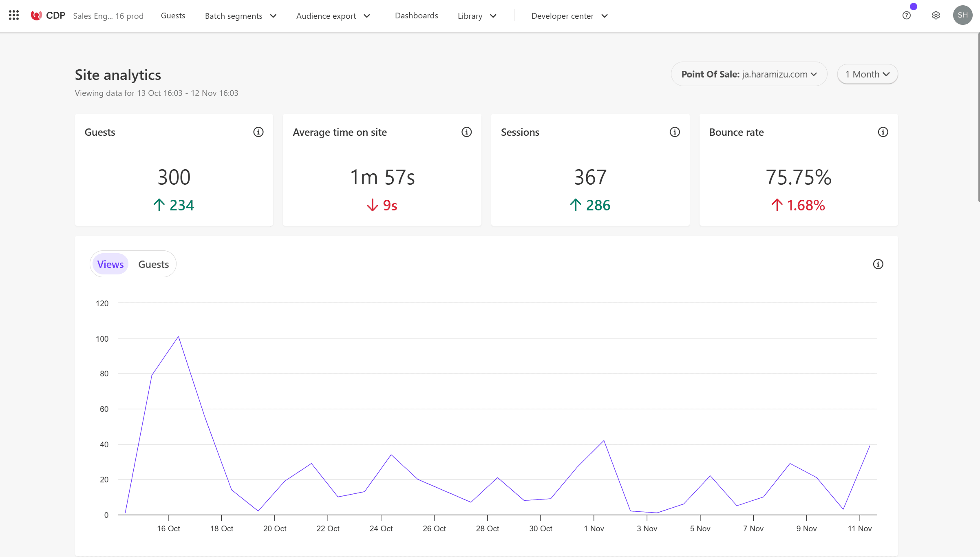
Task: Show info for Bounce rate card
Action: tap(883, 132)
